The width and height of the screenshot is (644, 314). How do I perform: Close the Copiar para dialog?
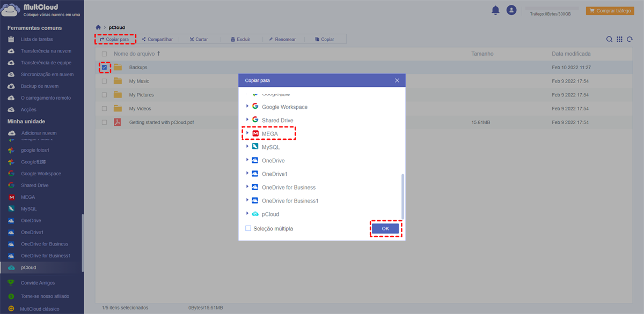(x=397, y=80)
